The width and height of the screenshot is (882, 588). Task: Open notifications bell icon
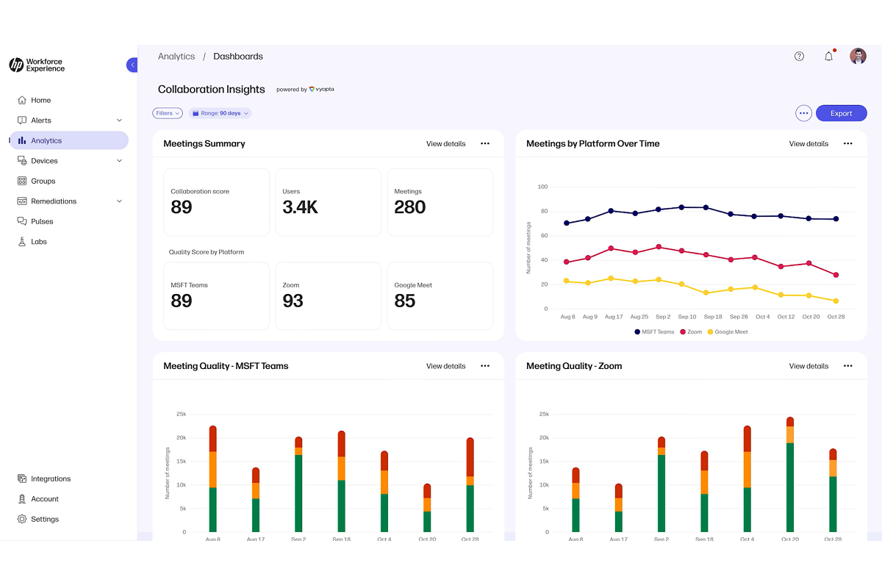[x=829, y=57]
